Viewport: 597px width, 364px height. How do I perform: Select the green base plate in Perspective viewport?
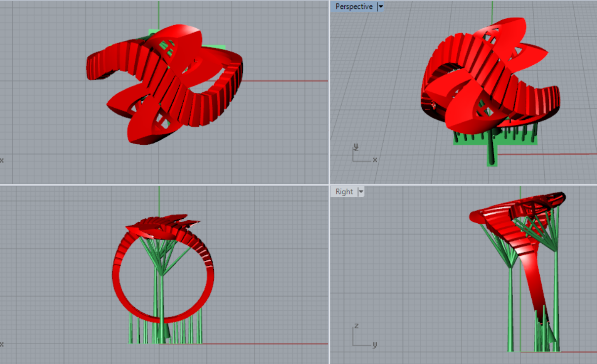[x=462, y=139]
